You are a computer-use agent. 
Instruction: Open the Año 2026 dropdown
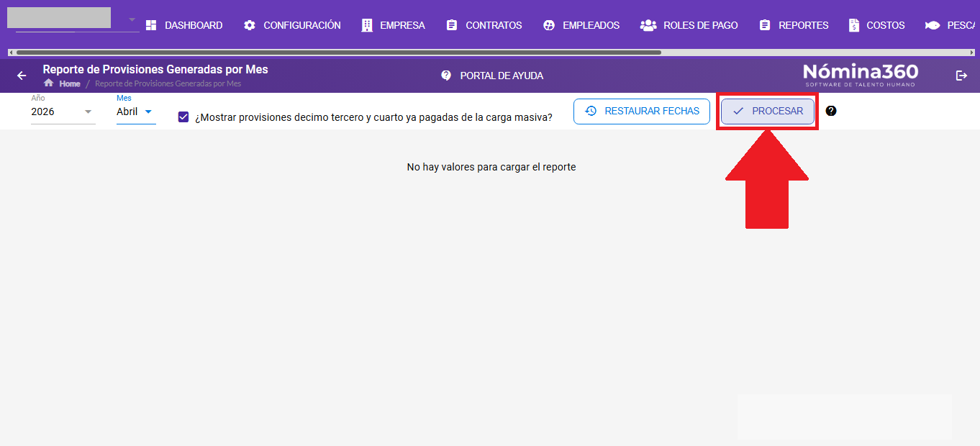[63, 111]
